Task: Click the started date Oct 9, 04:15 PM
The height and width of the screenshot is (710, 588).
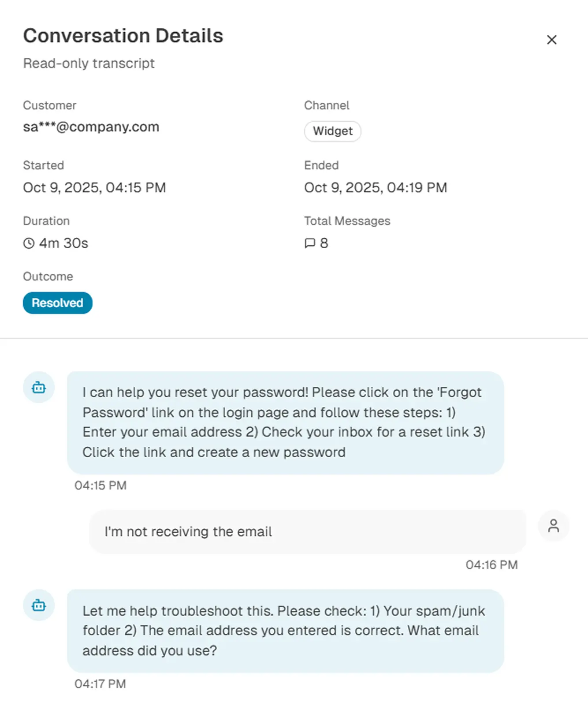Action: click(94, 187)
